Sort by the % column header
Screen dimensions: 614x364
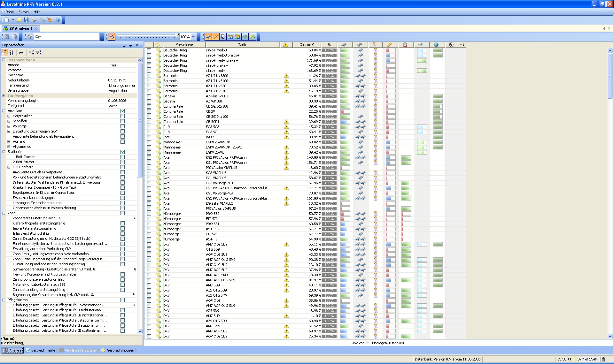point(329,45)
